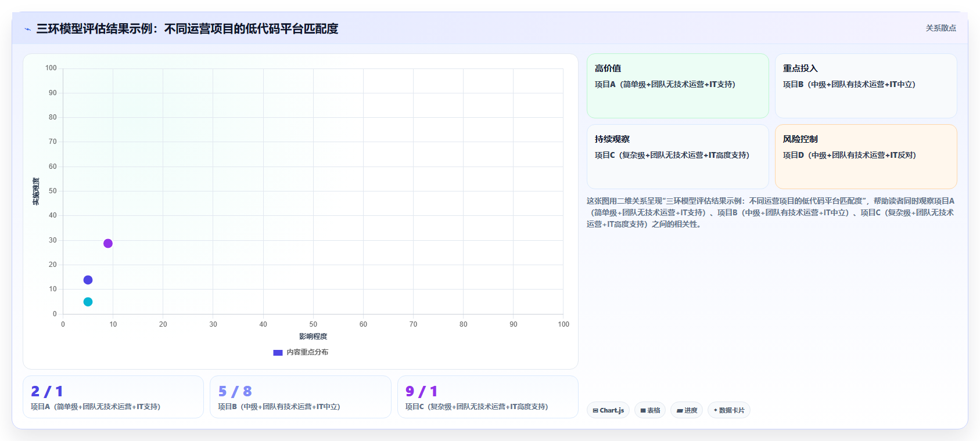Click the 9 / 1 项目C stat card
The image size is (980, 441).
(x=488, y=397)
